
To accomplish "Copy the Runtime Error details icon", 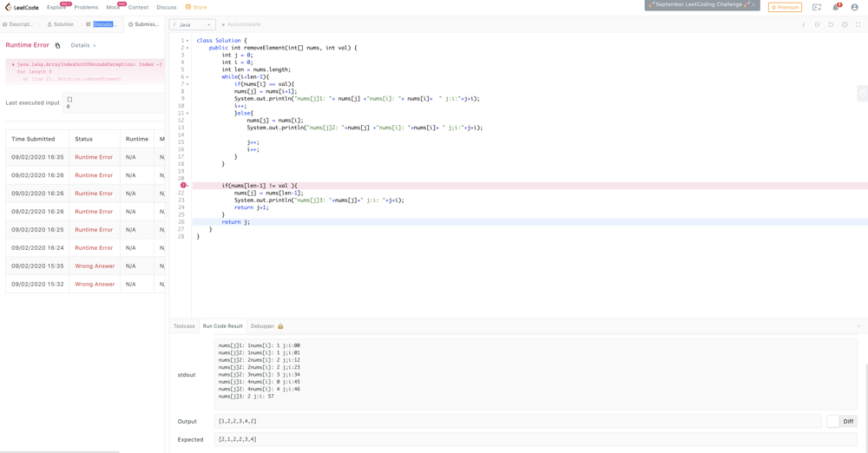I will pyautogui.click(x=58, y=46).
